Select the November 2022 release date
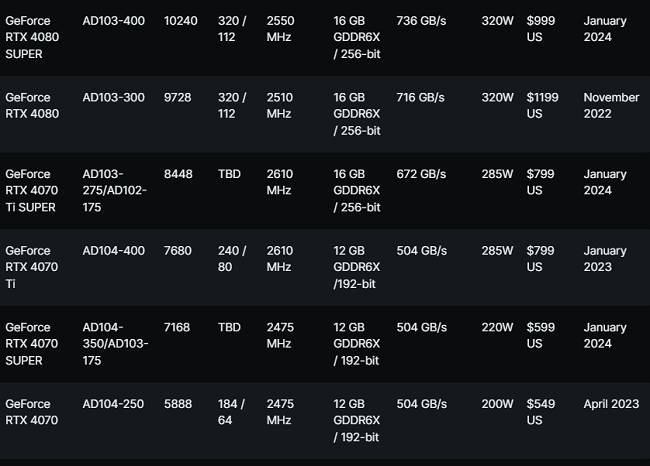This screenshot has width=650, height=466. click(611, 106)
